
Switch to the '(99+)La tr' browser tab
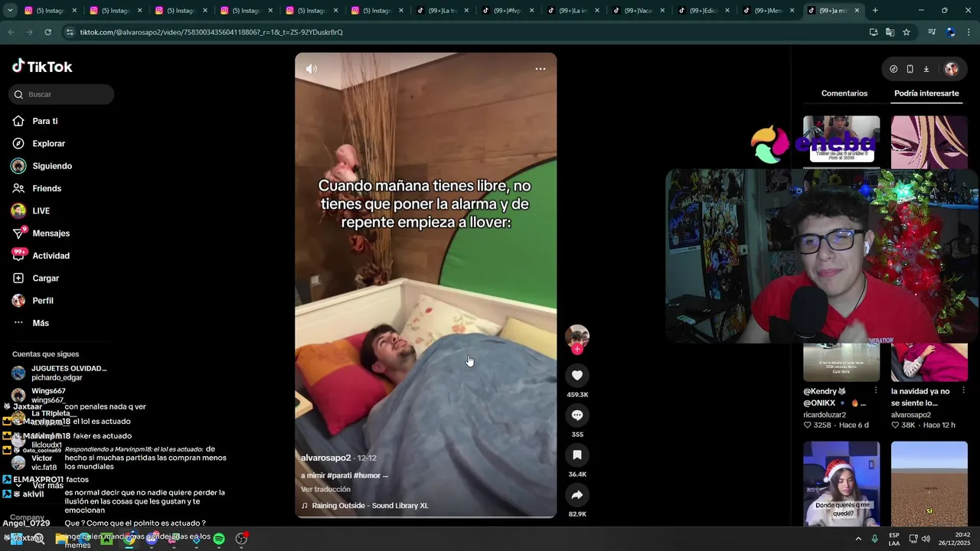443,11
